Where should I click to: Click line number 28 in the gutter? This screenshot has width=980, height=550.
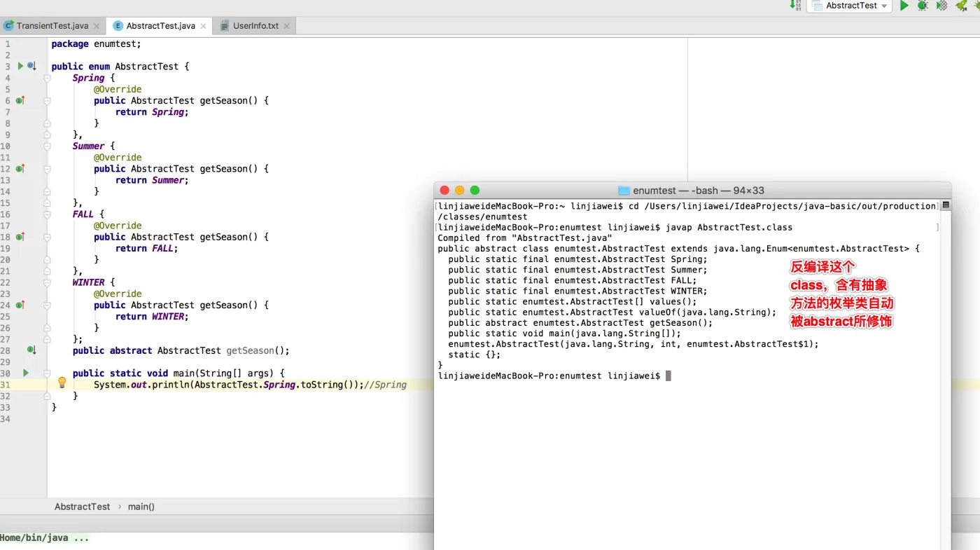[5, 350]
